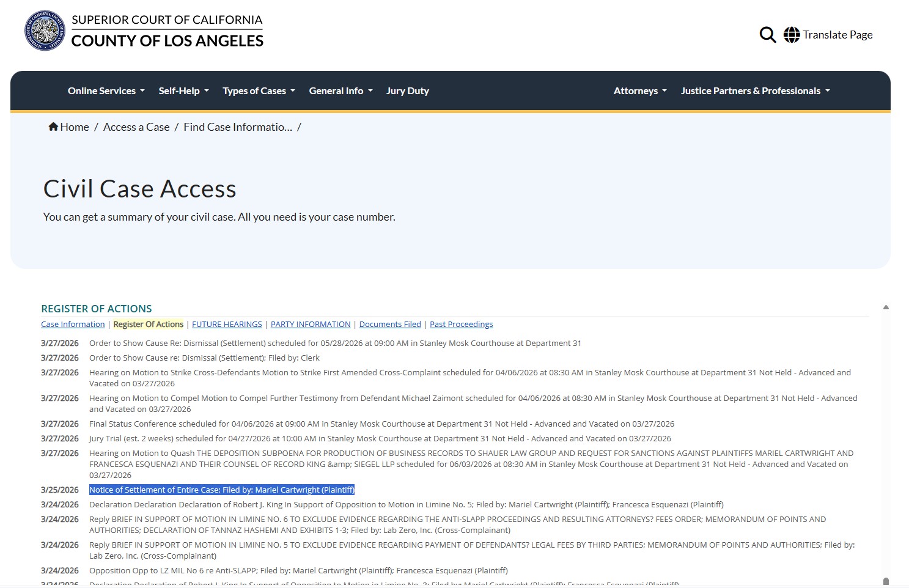Screen dimensions: 909x588
Task: Click the Motion to Strike Cross-Defendants hearing entry
Action: (x=470, y=378)
